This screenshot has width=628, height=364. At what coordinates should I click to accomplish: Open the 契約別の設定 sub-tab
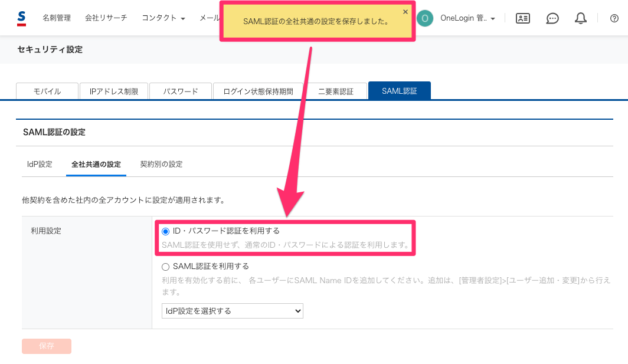pyautogui.click(x=161, y=164)
